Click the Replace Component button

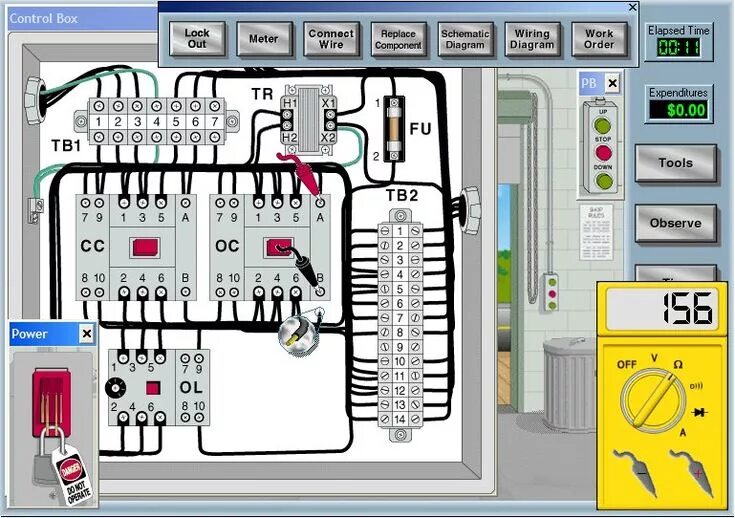coord(398,39)
